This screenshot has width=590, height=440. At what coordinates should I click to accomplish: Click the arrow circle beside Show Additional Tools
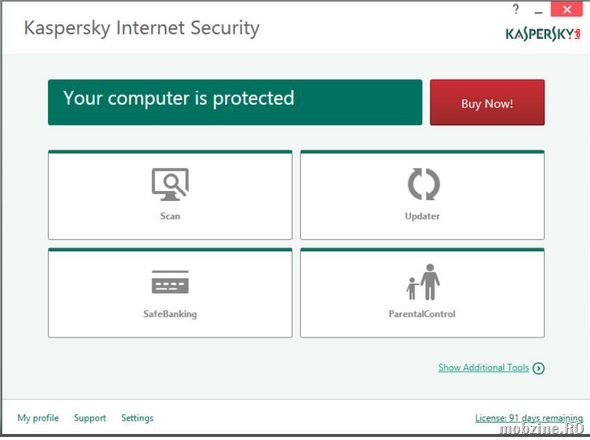coord(539,368)
